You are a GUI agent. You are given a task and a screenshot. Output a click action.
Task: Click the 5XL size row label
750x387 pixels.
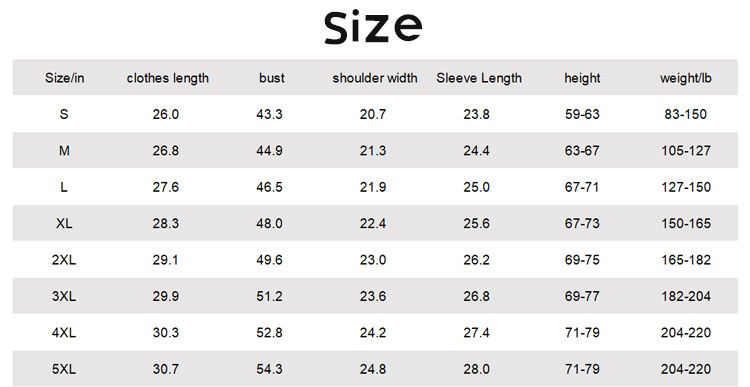pos(64,369)
